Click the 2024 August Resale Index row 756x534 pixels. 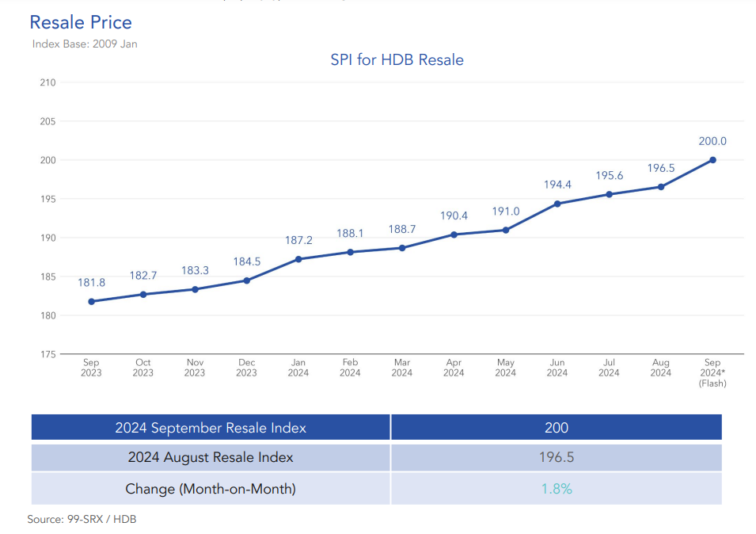[x=210, y=458]
